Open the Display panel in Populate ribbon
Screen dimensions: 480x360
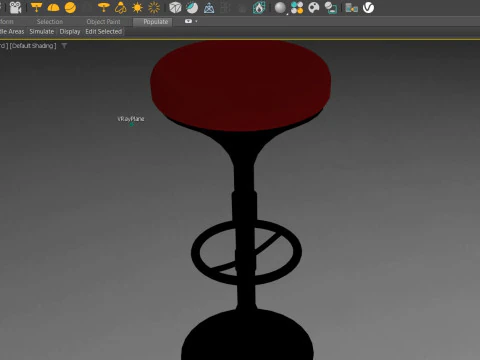click(70, 32)
